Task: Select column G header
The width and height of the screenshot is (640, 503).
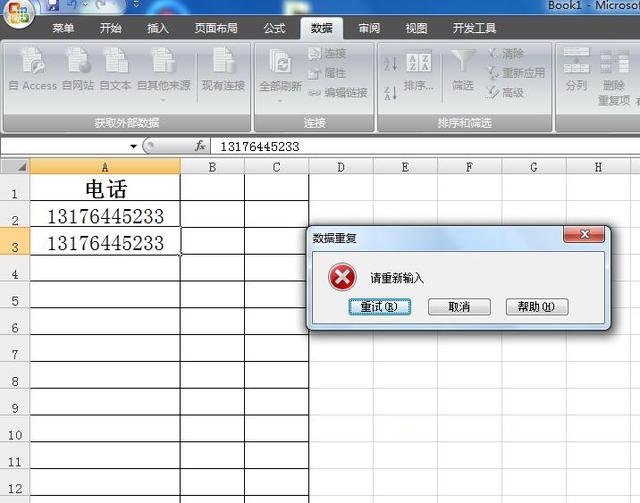Action: [x=533, y=167]
